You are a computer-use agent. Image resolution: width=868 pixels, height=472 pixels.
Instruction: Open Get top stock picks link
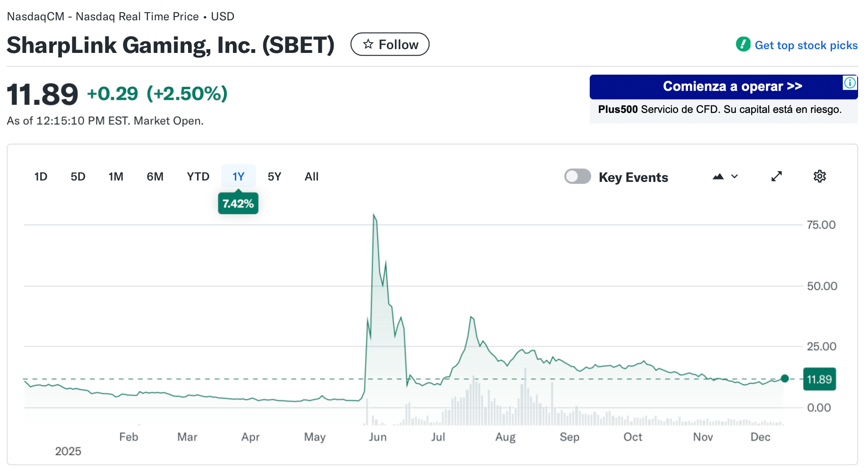pyautogui.click(x=806, y=45)
